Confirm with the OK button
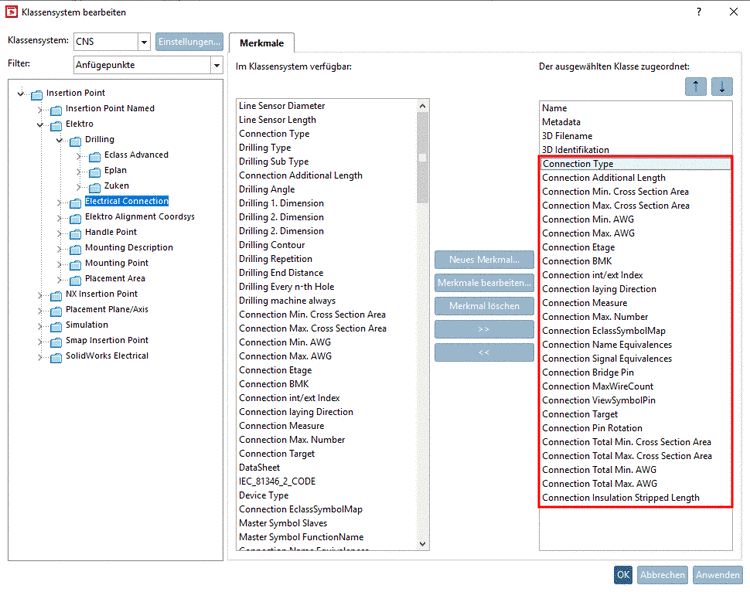This screenshot has width=750, height=592. click(x=623, y=575)
